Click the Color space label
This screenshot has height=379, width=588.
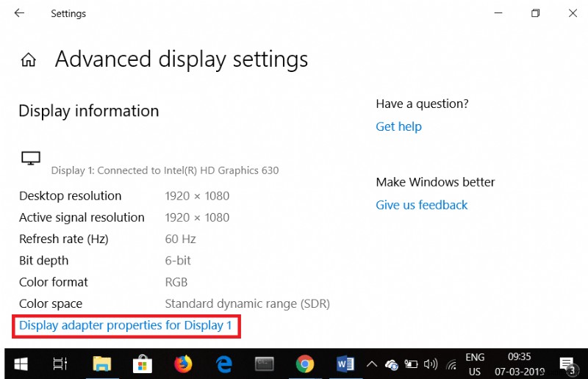(x=51, y=303)
